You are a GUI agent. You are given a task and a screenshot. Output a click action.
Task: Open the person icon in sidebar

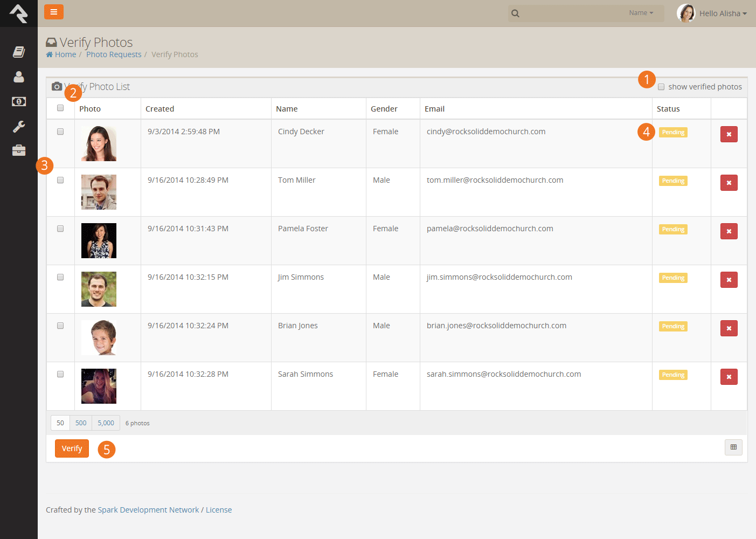pos(19,77)
